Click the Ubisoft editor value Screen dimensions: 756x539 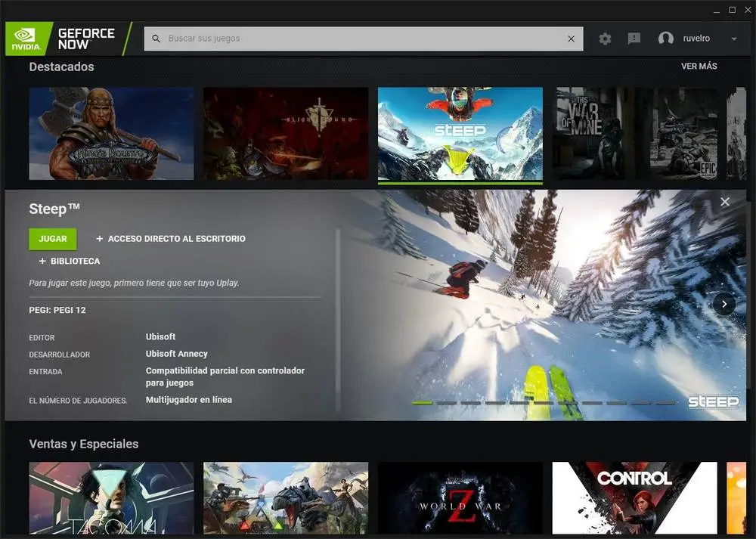pos(160,336)
